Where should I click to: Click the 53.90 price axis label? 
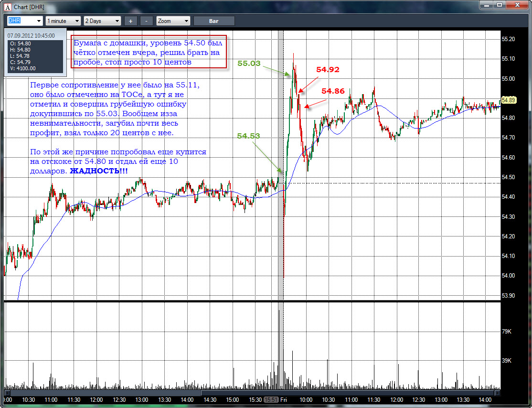(x=508, y=296)
